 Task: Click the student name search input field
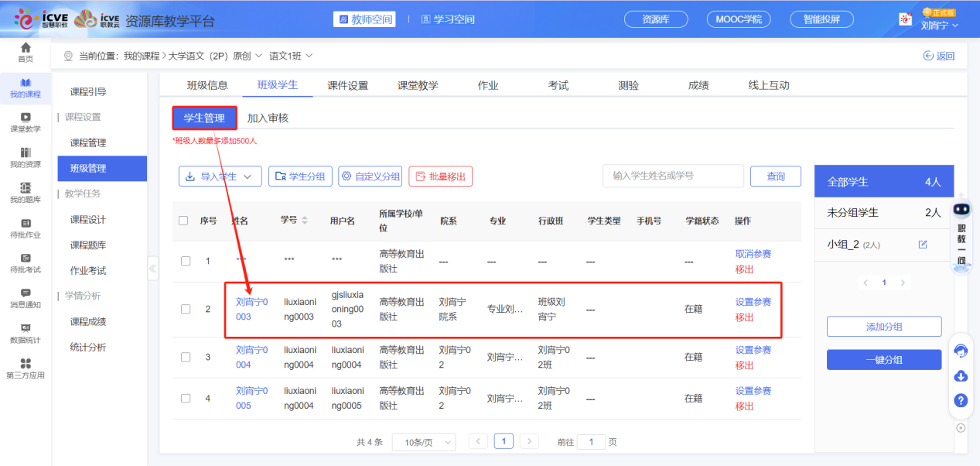pos(673,176)
